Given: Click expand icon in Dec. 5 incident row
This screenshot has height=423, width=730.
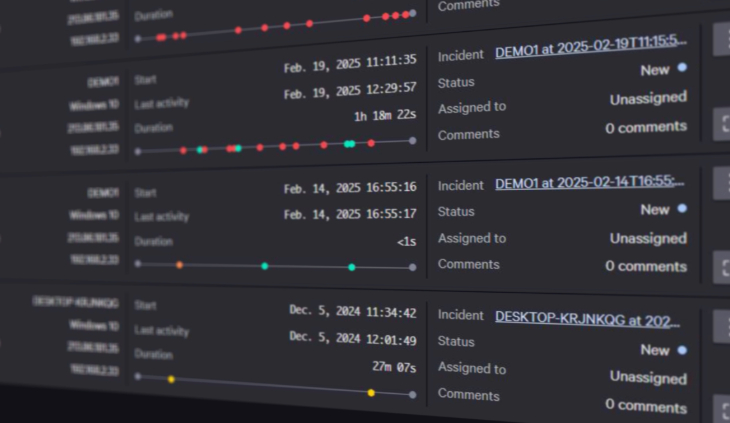Looking at the screenshot, I should click(722, 409).
